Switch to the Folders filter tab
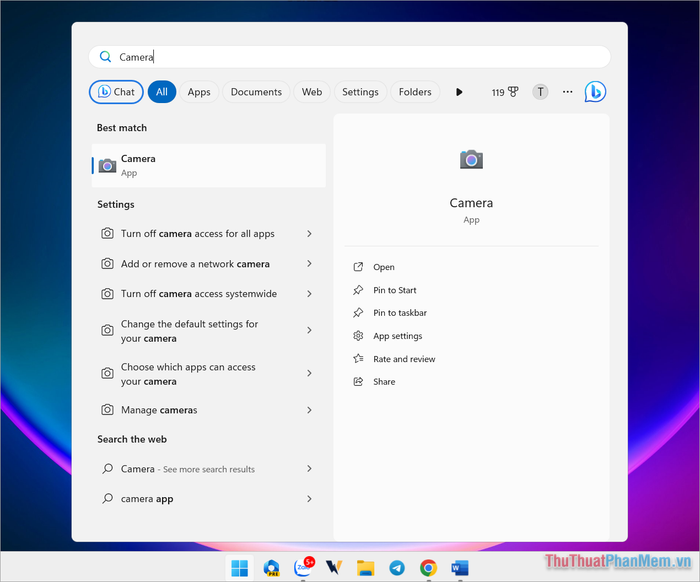700x582 pixels. tap(415, 92)
